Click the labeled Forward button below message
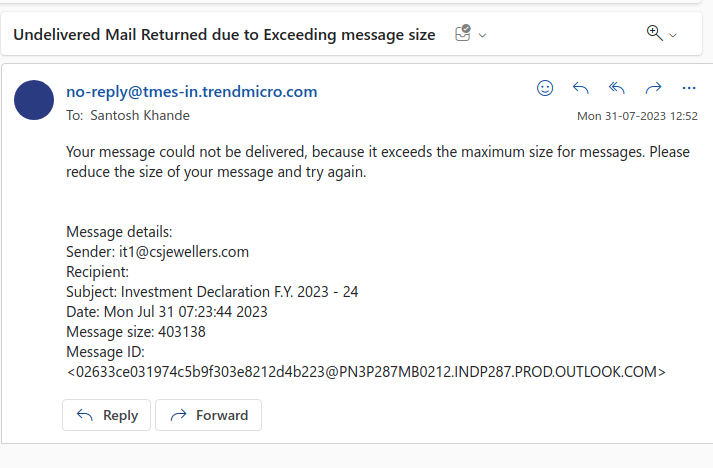 coord(208,415)
